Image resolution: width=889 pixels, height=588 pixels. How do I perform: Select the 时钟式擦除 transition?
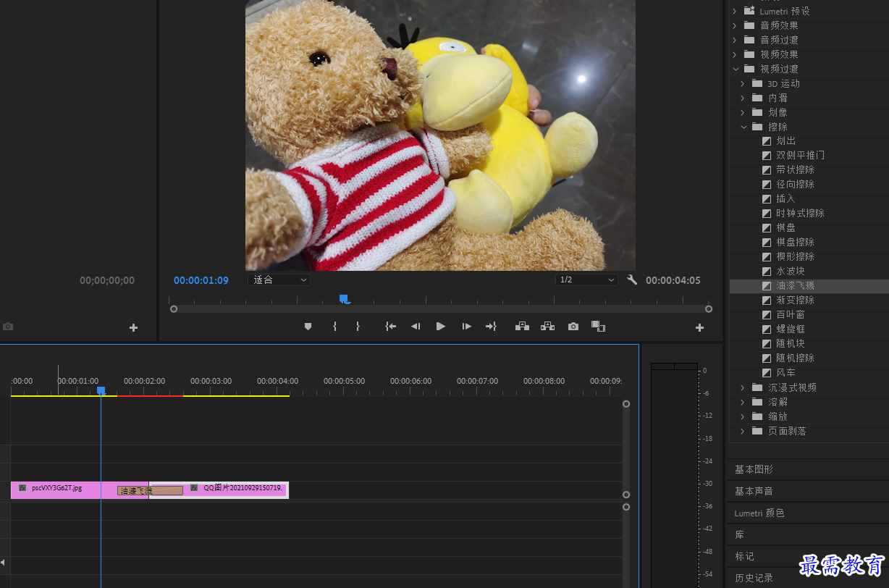[800, 214]
